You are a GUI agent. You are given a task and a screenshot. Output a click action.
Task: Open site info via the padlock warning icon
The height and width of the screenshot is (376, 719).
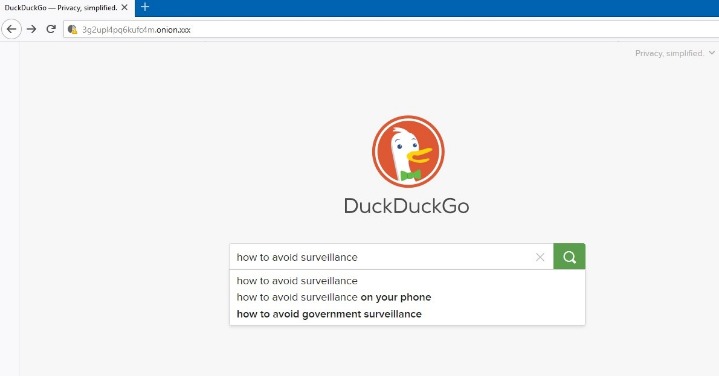tap(72, 30)
